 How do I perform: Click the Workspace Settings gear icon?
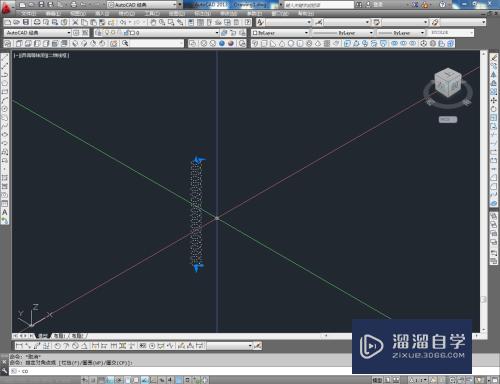click(x=76, y=33)
